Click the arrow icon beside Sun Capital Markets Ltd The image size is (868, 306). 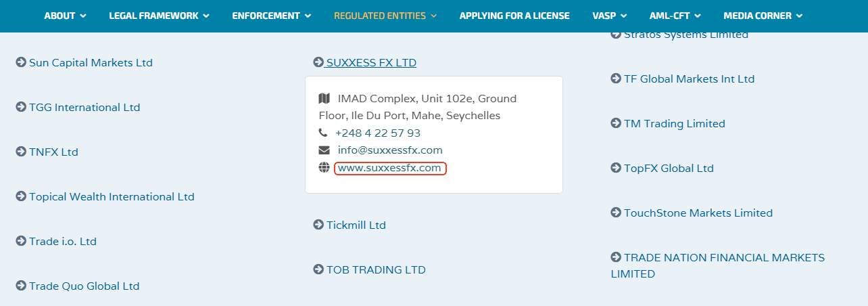click(x=21, y=62)
